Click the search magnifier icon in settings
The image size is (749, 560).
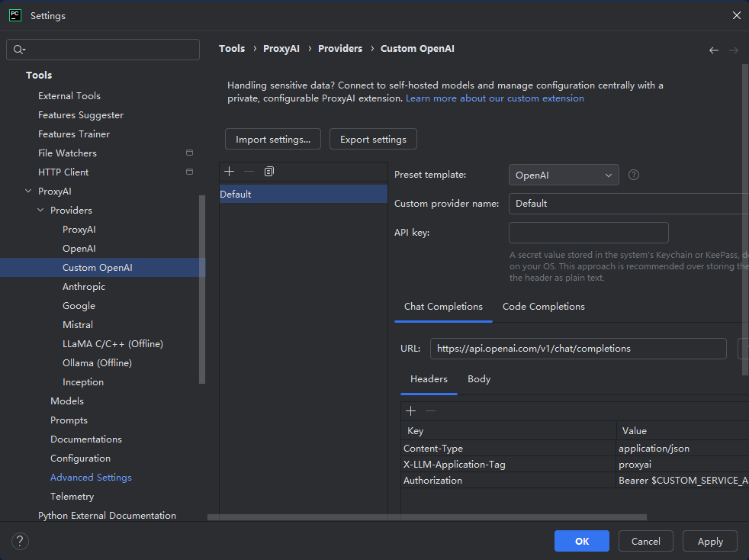[x=19, y=50]
